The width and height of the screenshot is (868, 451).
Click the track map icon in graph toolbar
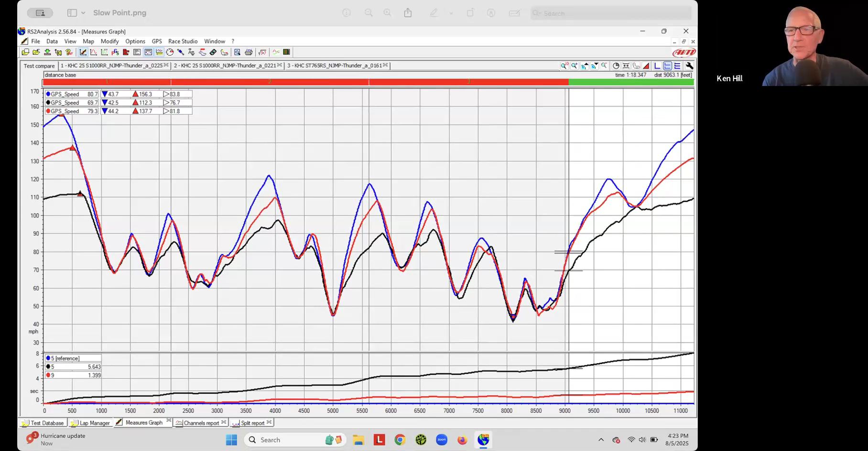[x=636, y=66]
